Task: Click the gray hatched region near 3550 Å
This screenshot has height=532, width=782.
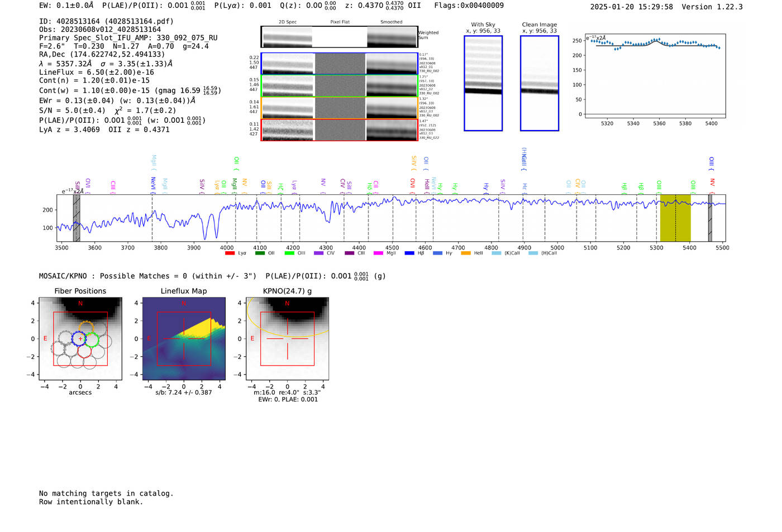Action: (x=77, y=218)
